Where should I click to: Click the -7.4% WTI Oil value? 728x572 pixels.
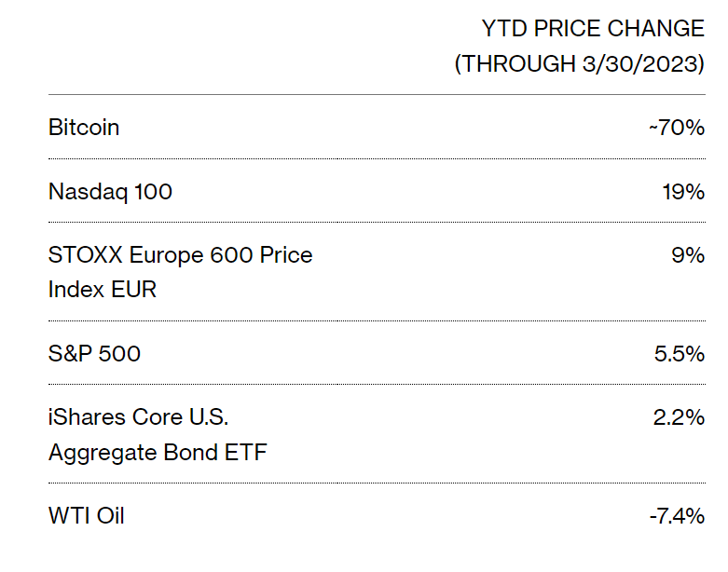pyautogui.click(x=677, y=516)
